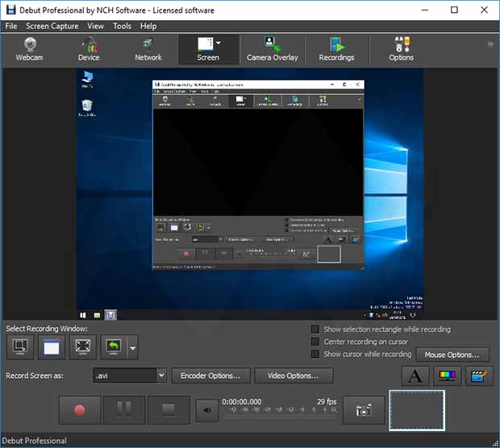The height and width of the screenshot is (448, 500).
Task: Click the File Explorer icon in preview taskbar
Action: 97,315
